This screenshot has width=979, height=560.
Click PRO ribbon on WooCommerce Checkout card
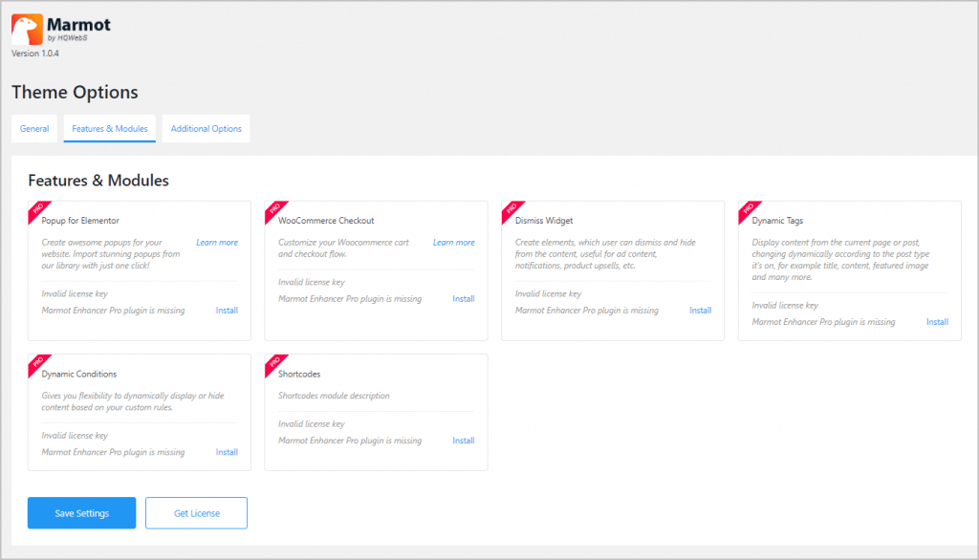pos(273,209)
